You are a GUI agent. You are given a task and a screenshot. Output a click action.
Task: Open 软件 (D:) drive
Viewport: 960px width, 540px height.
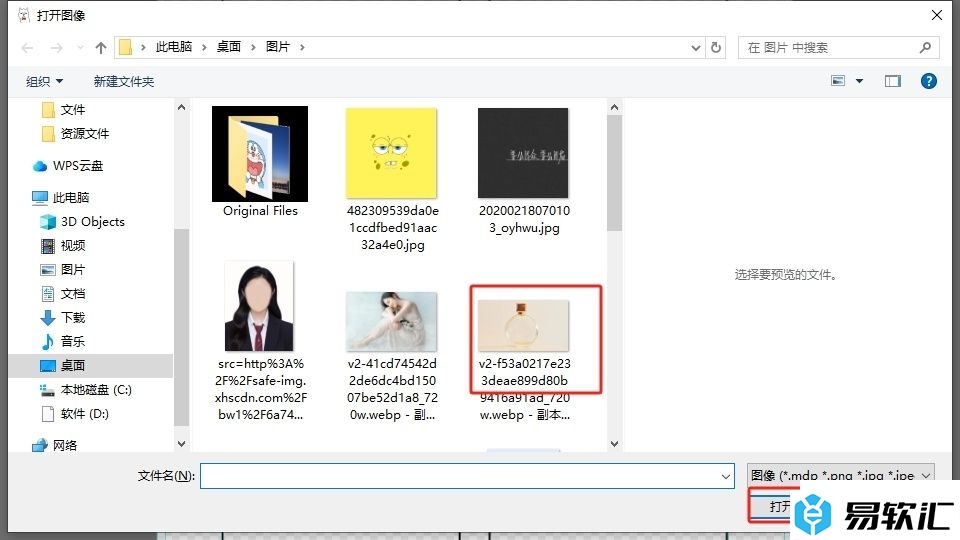(75, 414)
